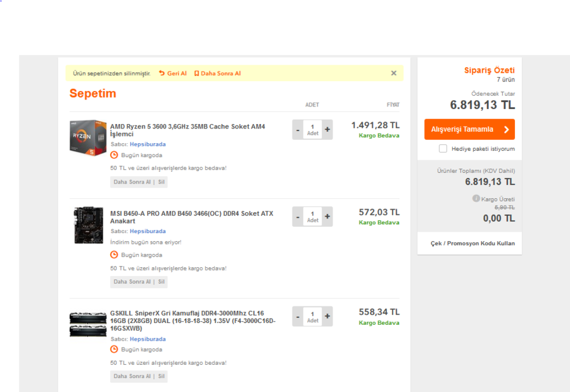Increase quantity of AMD Ryzen 5 3600

[327, 129]
